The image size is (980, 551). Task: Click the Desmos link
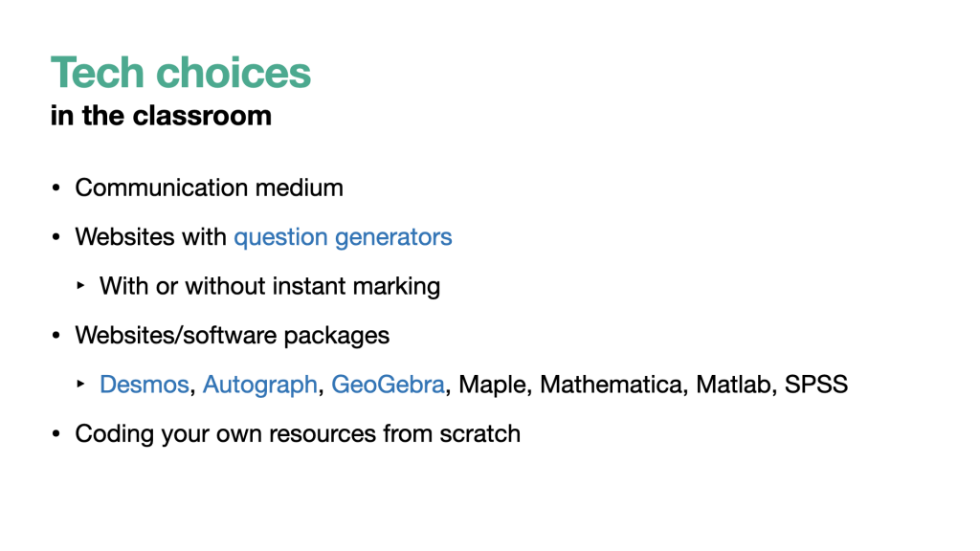(144, 385)
